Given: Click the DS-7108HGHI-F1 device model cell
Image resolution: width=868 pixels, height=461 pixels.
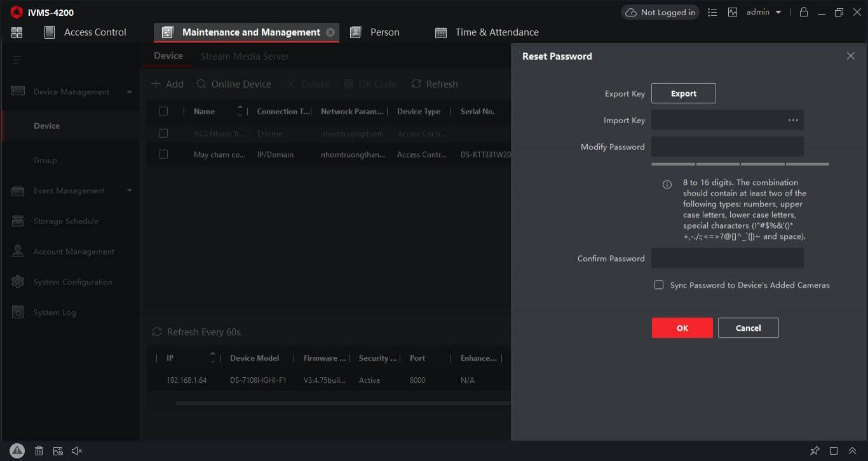Looking at the screenshot, I should pyautogui.click(x=259, y=380).
